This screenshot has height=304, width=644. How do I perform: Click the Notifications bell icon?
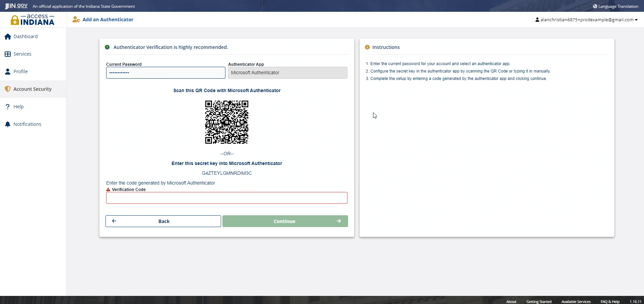tap(8, 124)
